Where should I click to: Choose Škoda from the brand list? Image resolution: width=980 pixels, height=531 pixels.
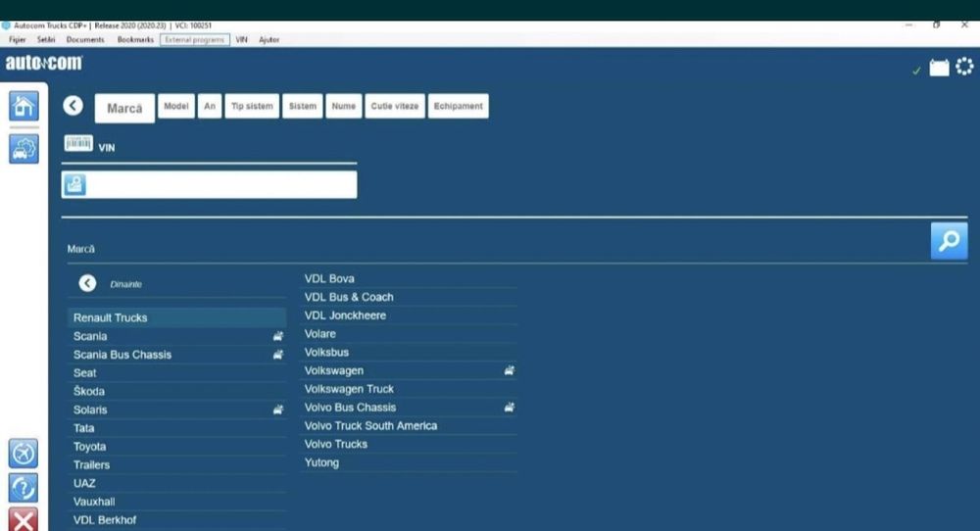(x=176, y=391)
